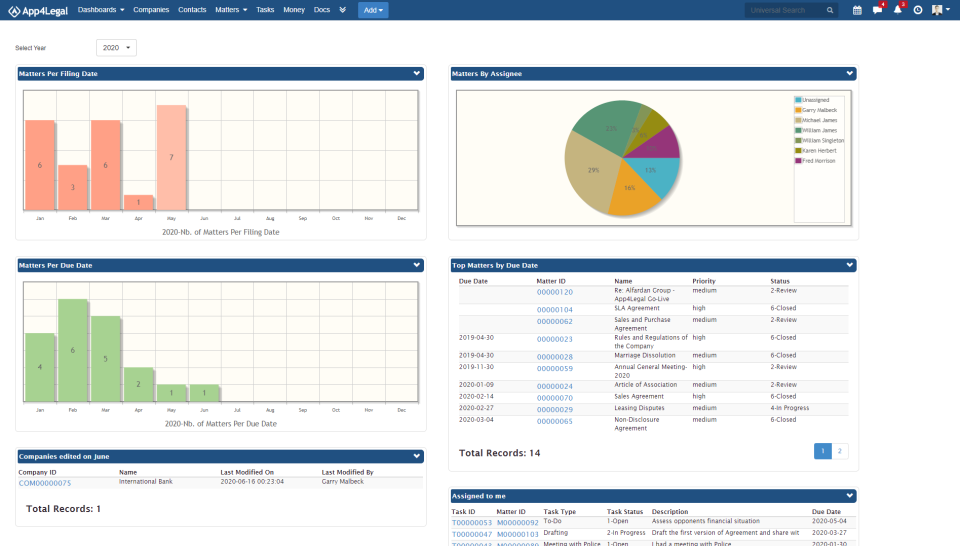The image size is (960, 546).
Task: Click the Feb due-date bar with value 6
Action: pos(73,350)
